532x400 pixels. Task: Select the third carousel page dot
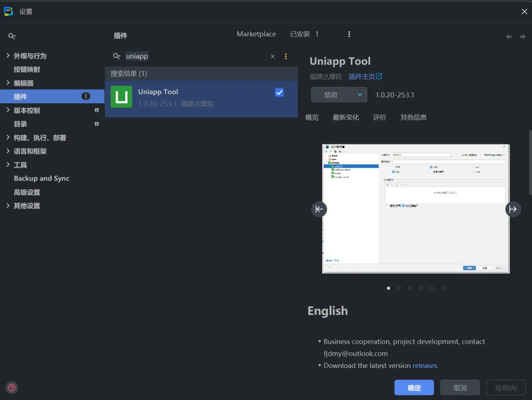[x=410, y=288]
